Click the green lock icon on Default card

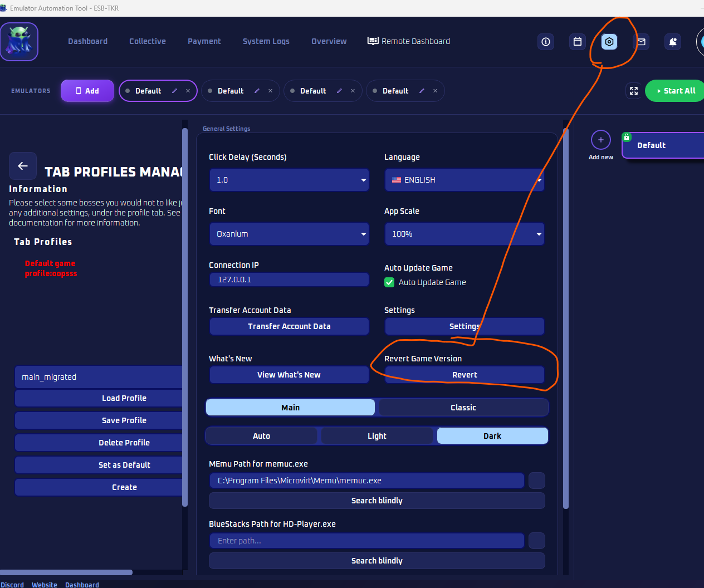[627, 137]
